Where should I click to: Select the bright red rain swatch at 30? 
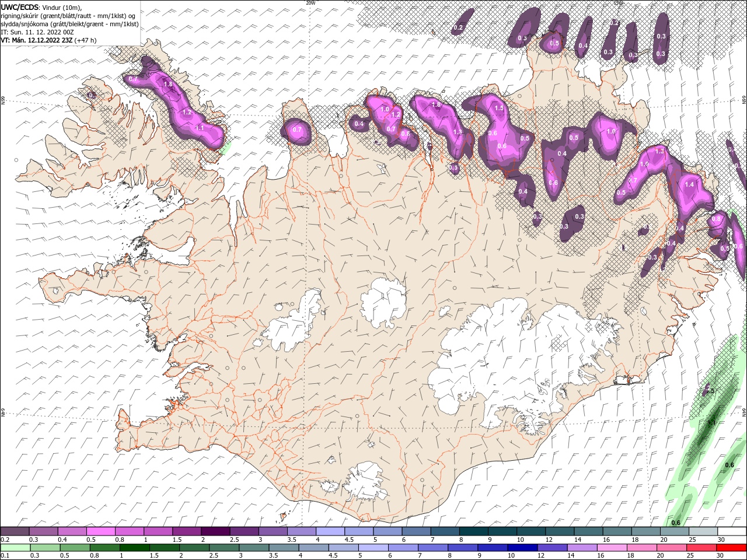732,547
